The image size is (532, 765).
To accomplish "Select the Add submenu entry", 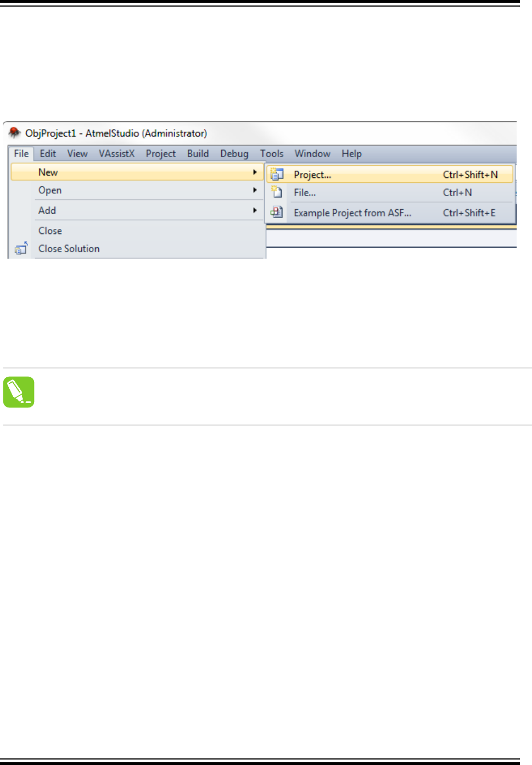I will [137, 210].
